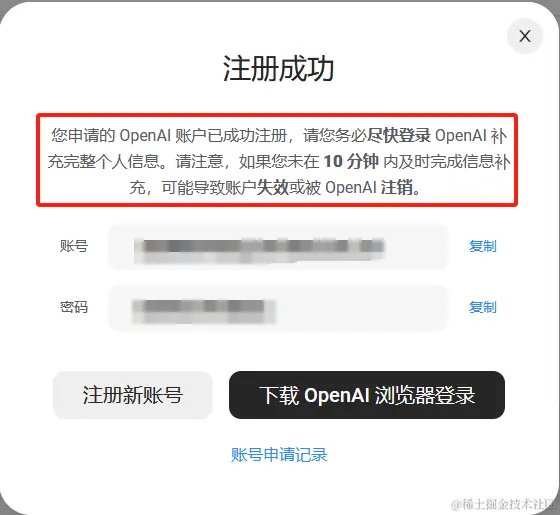Click the 注册新账号 button

coord(132,395)
